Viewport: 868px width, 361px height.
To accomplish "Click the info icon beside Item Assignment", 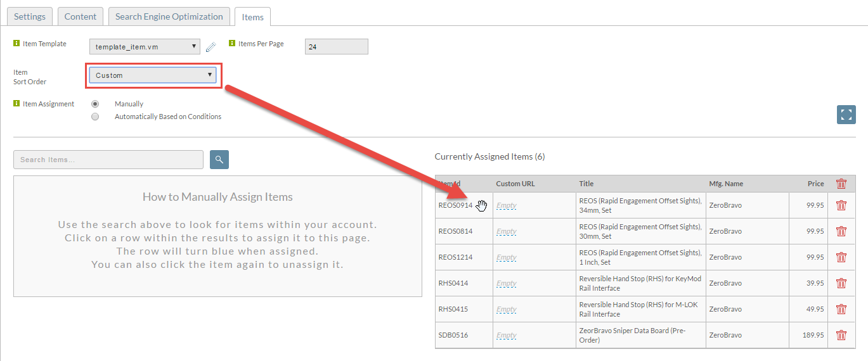I will tap(16, 103).
